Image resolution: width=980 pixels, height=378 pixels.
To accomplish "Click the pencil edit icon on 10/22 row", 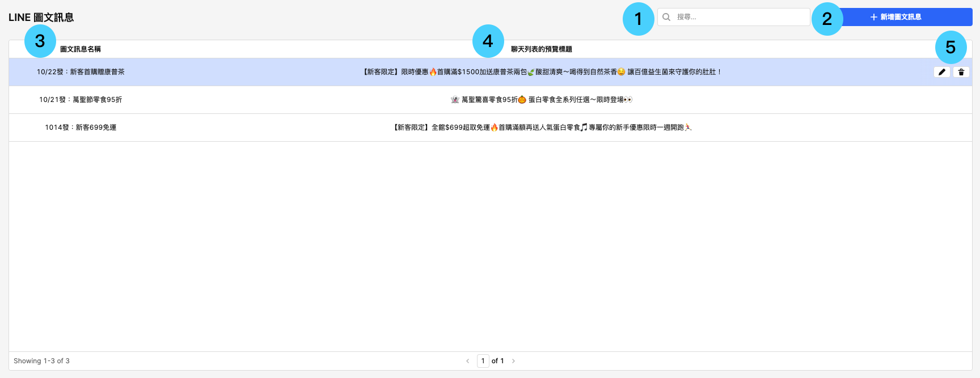I will point(941,72).
